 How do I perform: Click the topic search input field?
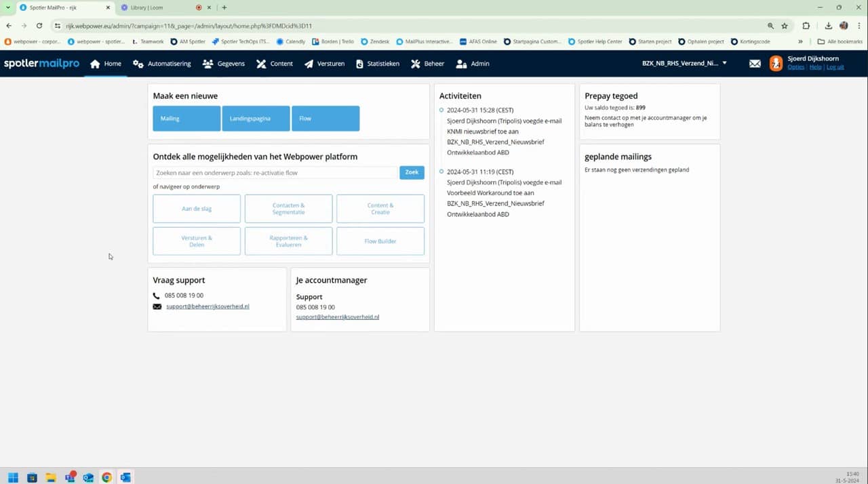pos(275,173)
